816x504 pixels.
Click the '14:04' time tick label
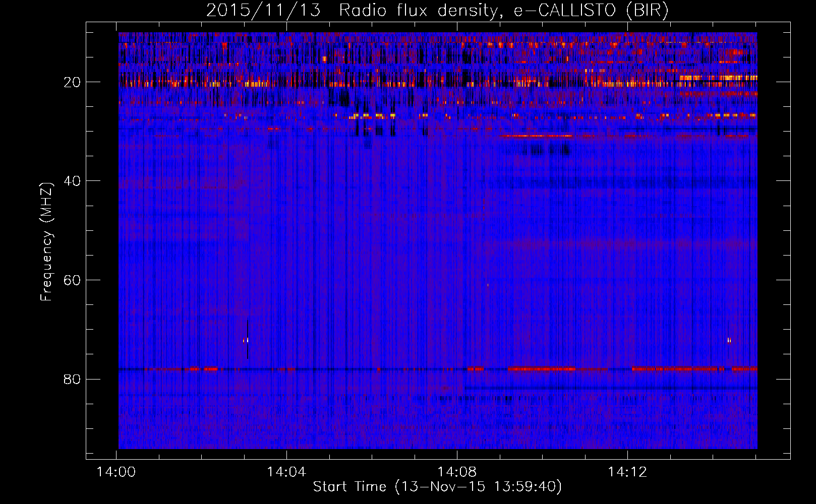(286, 472)
